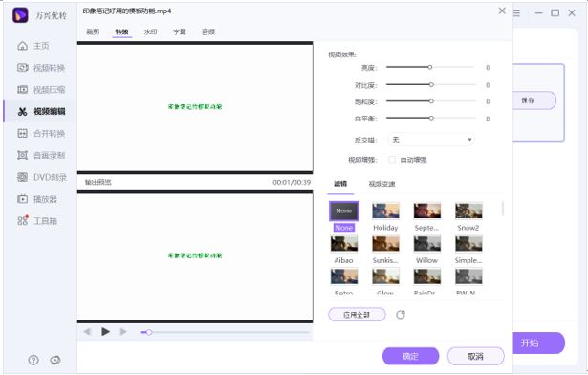Screen dimensions: 588x375
Task: Confirm with the 确定 button
Action: [410, 356]
